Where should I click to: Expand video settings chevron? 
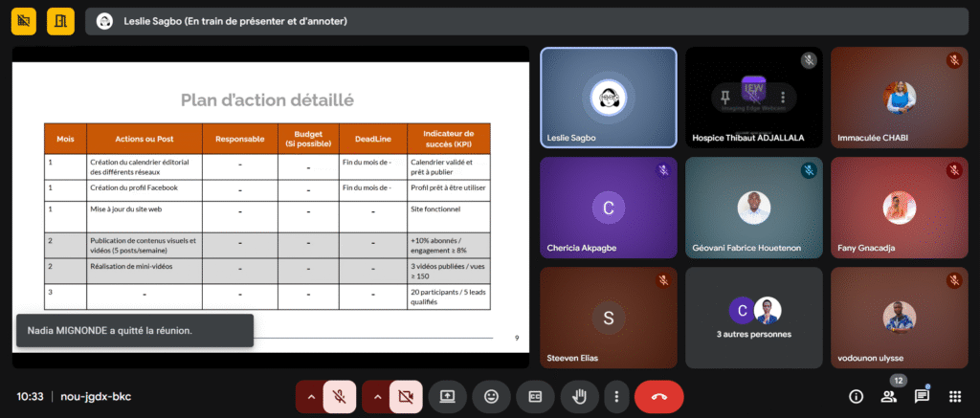tap(376, 396)
